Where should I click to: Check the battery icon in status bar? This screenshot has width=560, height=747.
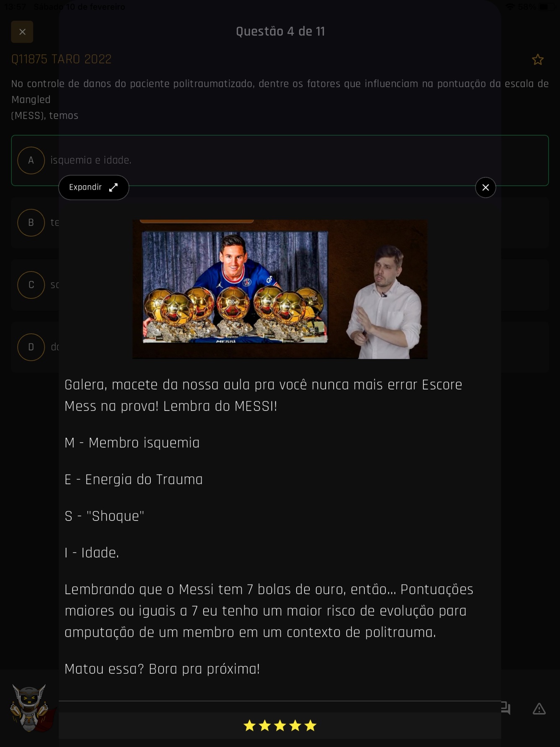pyautogui.click(x=544, y=7)
